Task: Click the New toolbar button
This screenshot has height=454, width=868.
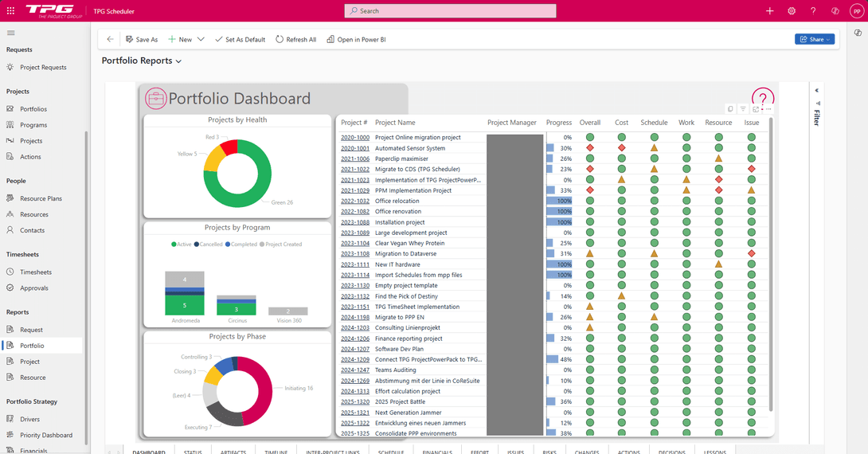Action: pyautogui.click(x=180, y=39)
